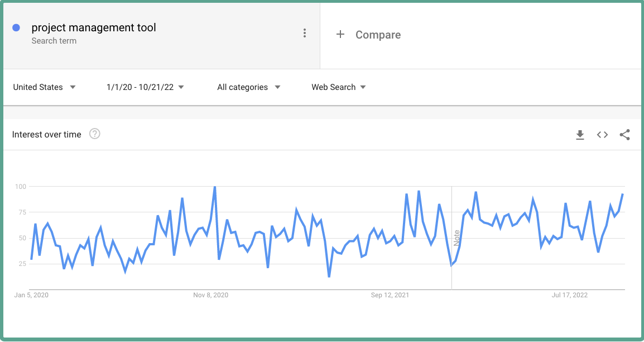644x342 pixels.
Task: Click the last data point on the trend line
Action: [x=623, y=194]
